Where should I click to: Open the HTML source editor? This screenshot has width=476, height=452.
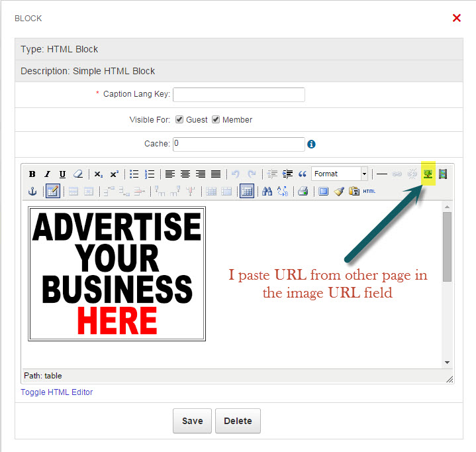tap(369, 191)
